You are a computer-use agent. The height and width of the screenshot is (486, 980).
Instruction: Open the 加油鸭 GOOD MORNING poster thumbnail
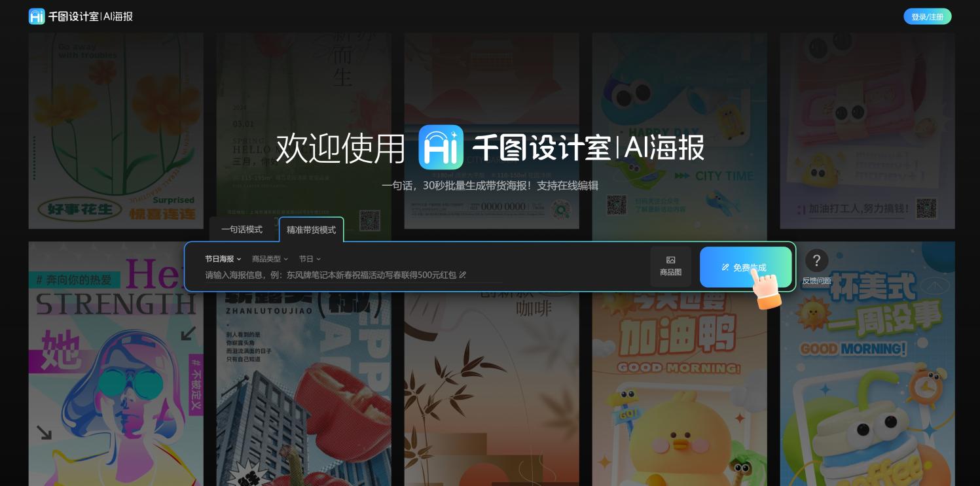(x=680, y=389)
